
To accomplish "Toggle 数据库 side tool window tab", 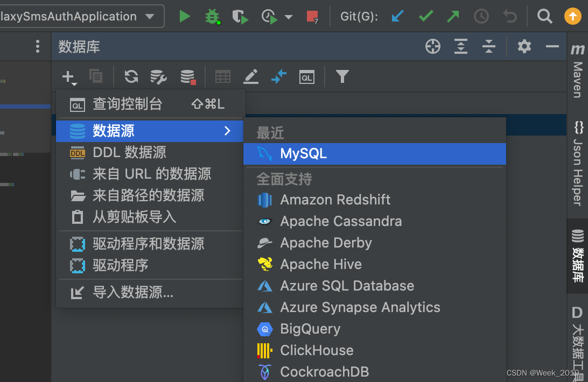I will click(577, 257).
